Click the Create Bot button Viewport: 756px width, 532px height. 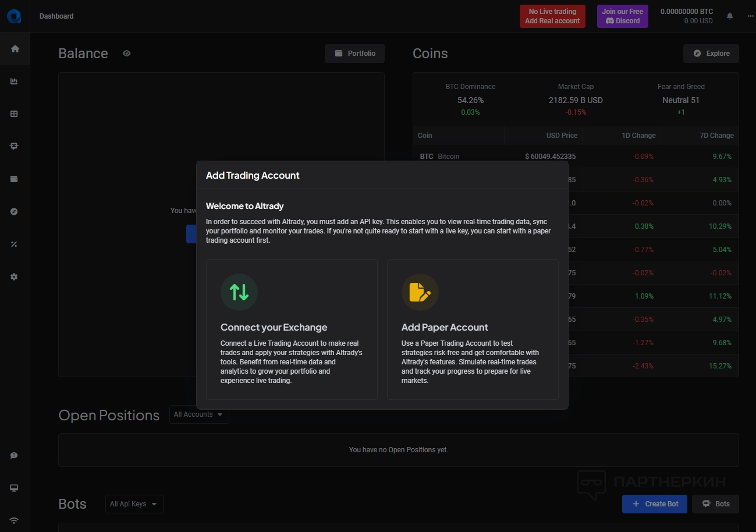654,504
